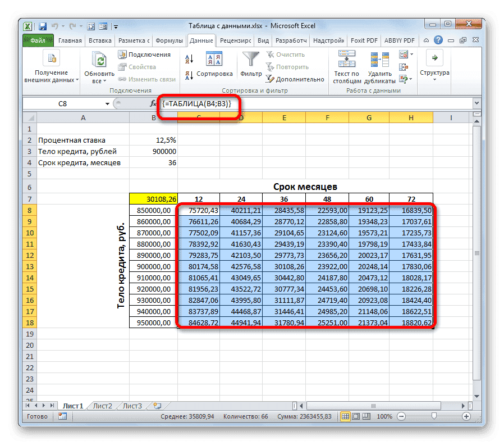Switch to the Формулы ribbon tab
This screenshot has height=445, width=504.
pos(169,40)
